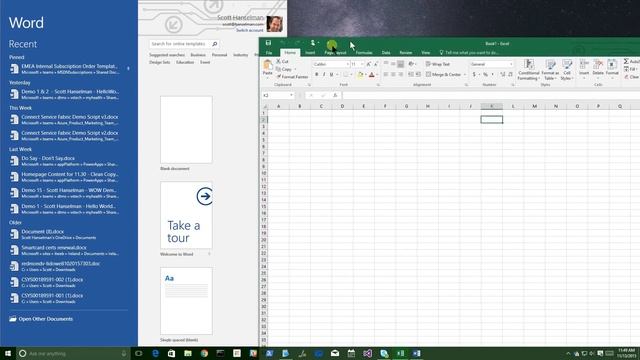Open the General number format dropdown

[x=511, y=64]
